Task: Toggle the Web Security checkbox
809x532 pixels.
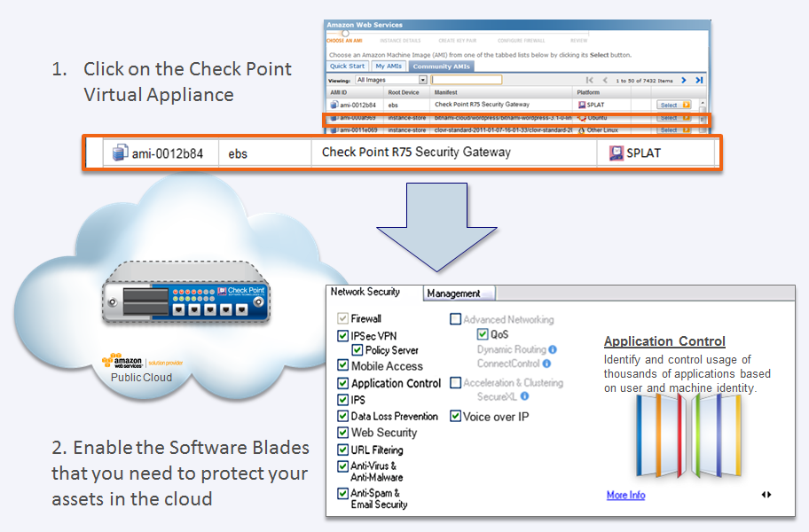Action: click(x=342, y=433)
